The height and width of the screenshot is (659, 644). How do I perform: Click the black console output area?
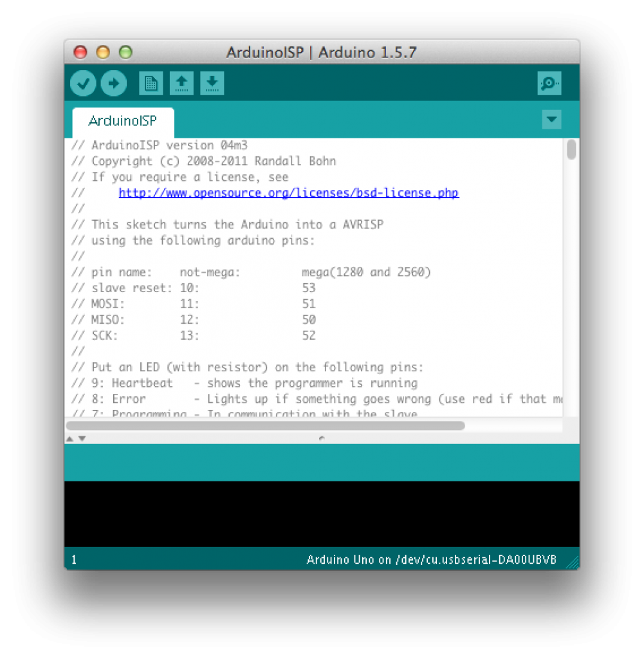tap(322, 514)
